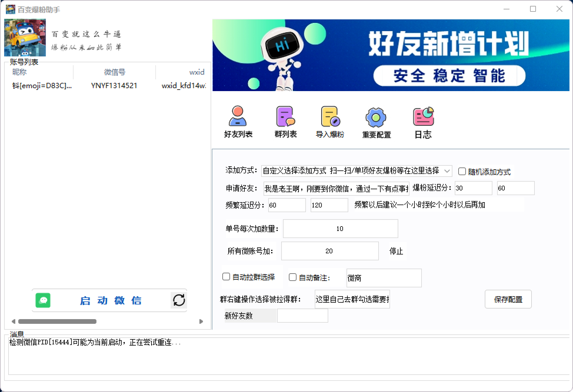Open the 好友列表 friend list icon
Viewport: 573px width, 392px height.
click(x=238, y=121)
